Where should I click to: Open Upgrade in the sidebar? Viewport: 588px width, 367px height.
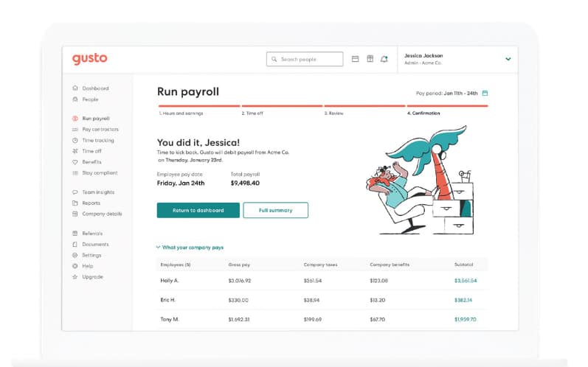[x=92, y=277]
